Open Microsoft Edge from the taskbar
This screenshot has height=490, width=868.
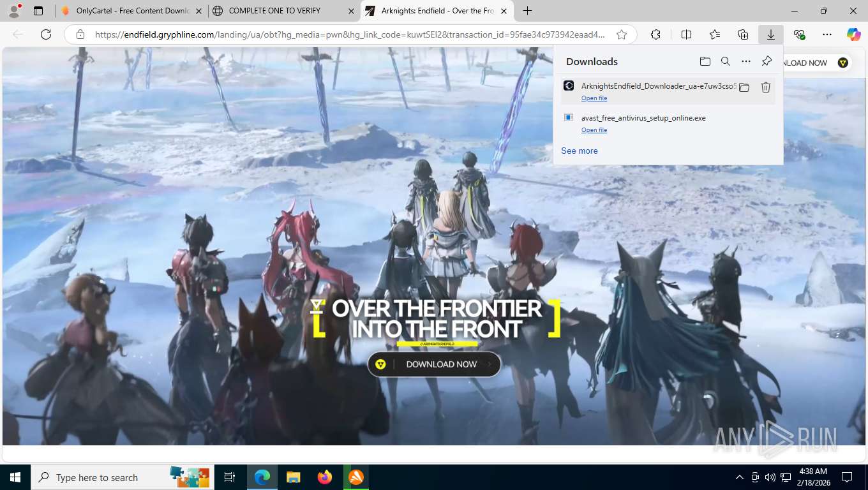[262, 477]
